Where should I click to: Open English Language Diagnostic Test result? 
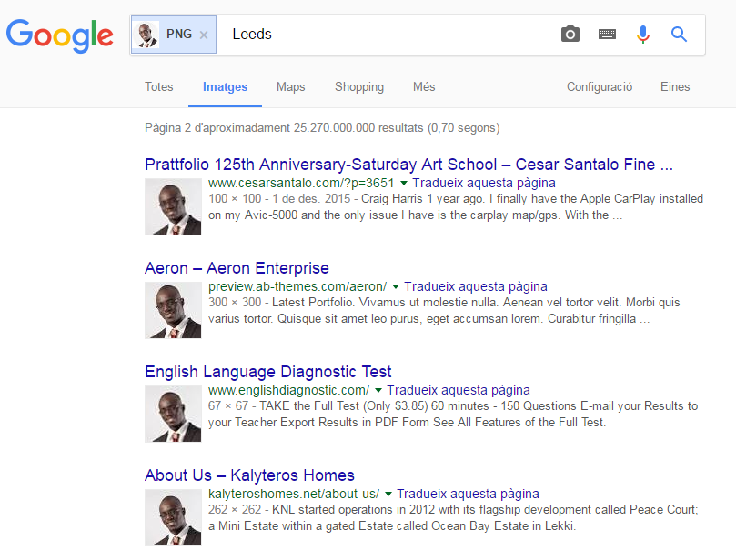268,372
